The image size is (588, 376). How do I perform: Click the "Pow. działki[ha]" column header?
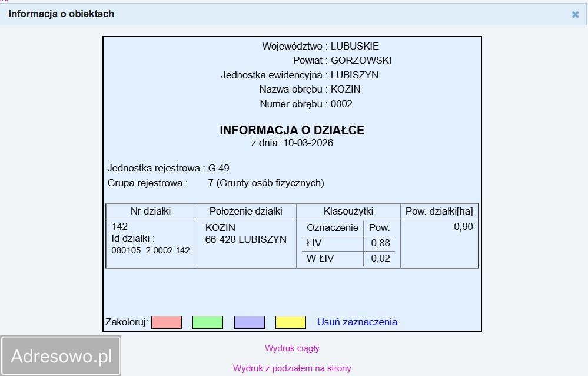[x=439, y=210]
